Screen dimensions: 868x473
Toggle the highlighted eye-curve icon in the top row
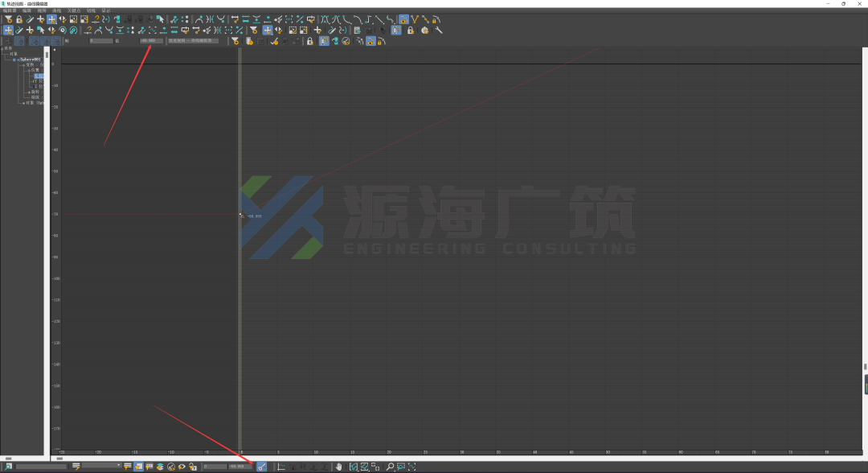coord(403,20)
